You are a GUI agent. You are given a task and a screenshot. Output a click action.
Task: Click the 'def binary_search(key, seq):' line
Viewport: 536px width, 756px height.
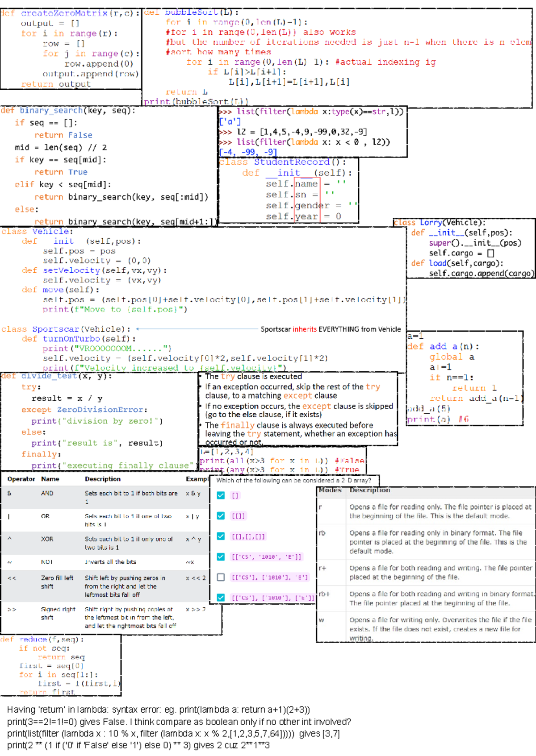click(x=68, y=110)
